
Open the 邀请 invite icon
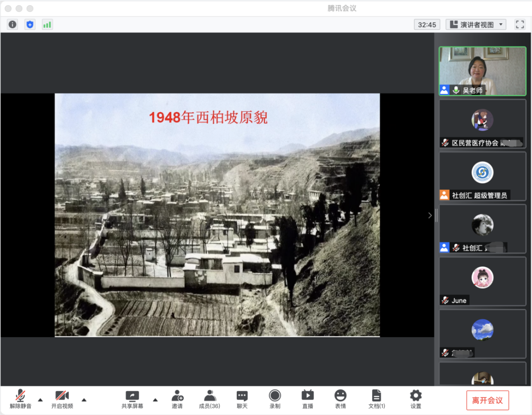point(177,399)
